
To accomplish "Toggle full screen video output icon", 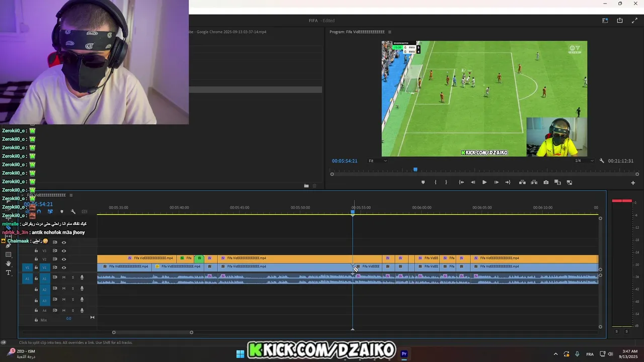I will tap(634, 21).
